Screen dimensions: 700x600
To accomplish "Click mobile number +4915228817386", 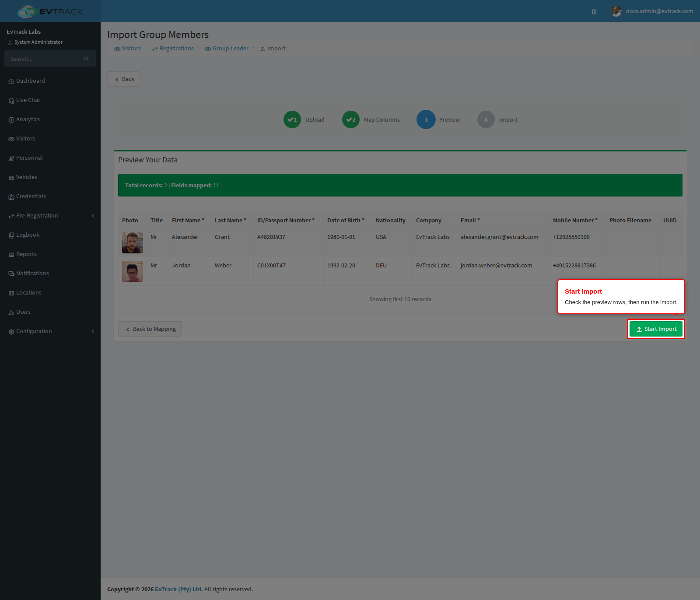I will 574,266.
